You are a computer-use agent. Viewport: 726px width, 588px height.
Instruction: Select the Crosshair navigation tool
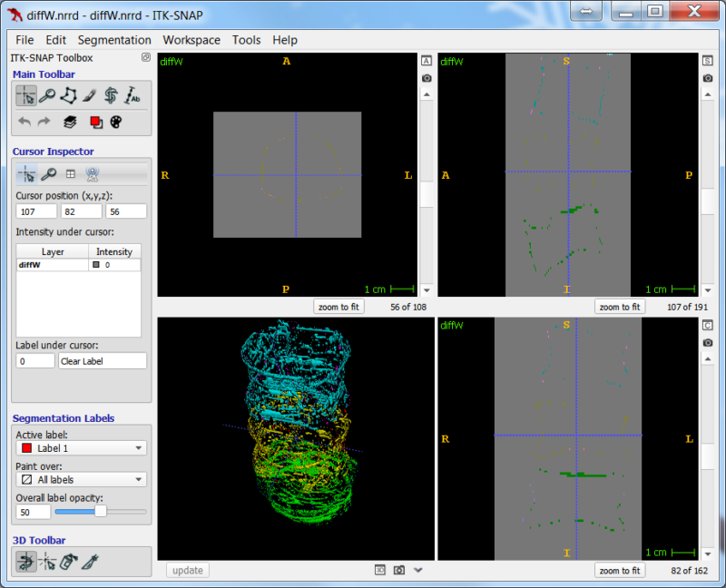coord(25,95)
